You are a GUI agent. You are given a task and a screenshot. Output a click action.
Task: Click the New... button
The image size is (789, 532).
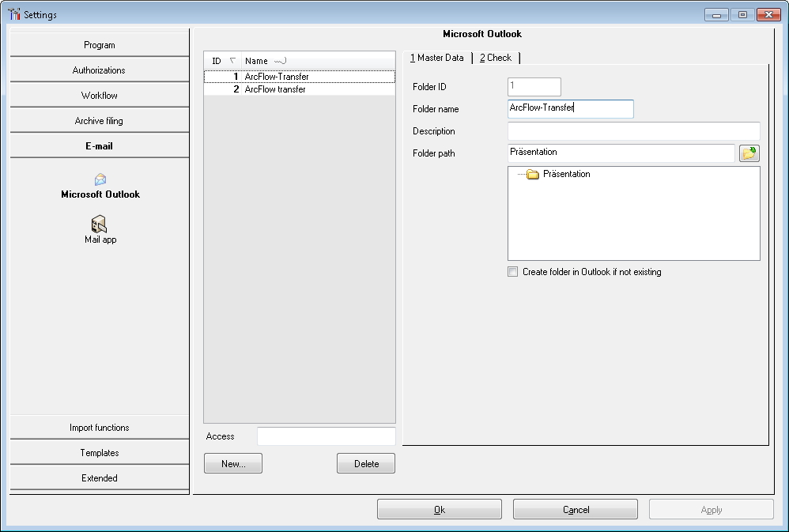click(x=233, y=463)
